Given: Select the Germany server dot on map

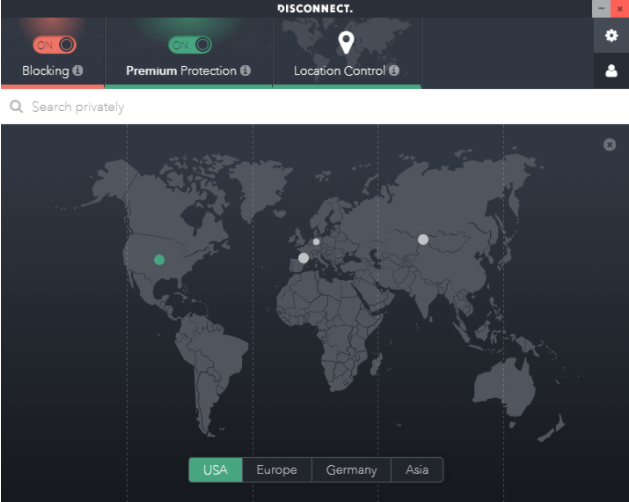Looking at the screenshot, I should pos(316,242).
